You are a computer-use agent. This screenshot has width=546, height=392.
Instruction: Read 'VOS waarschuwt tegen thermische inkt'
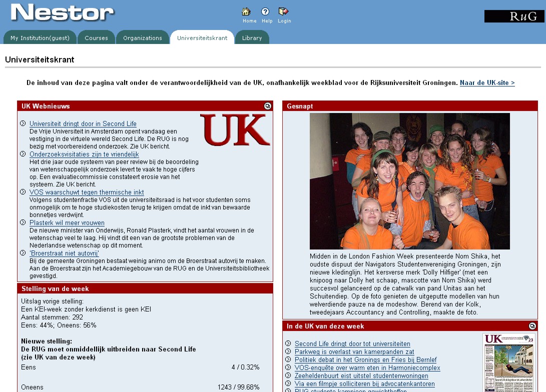[87, 192]
